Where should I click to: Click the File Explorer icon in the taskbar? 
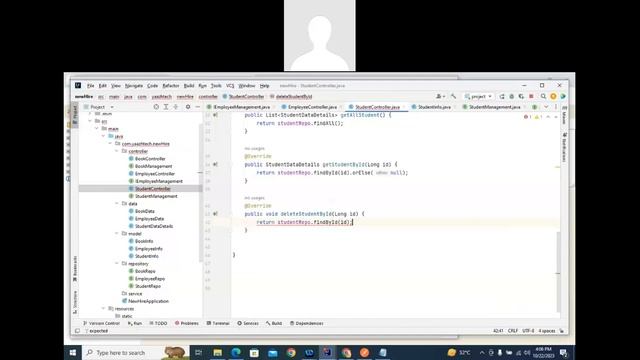tap(218, 353)
